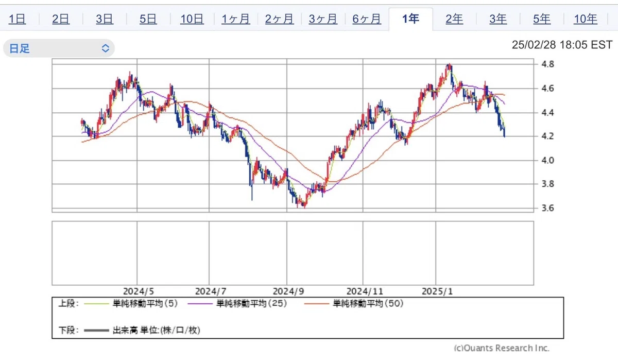Click the 4.0 price axis label
The height and width of the screenshot is (364, 618).
tap(547, 160)
